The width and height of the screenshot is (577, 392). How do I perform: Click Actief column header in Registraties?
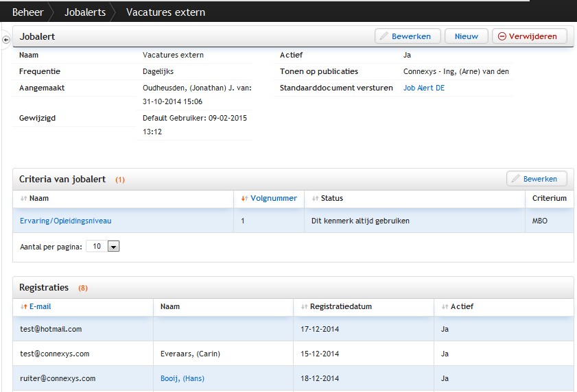pyautogui.click(x=462, y=306)
